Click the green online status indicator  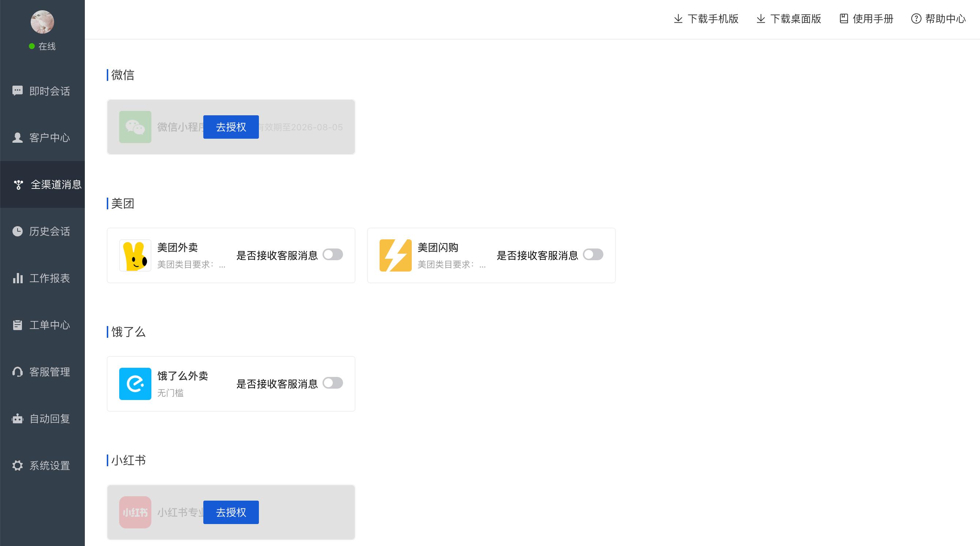coord(32,46)
